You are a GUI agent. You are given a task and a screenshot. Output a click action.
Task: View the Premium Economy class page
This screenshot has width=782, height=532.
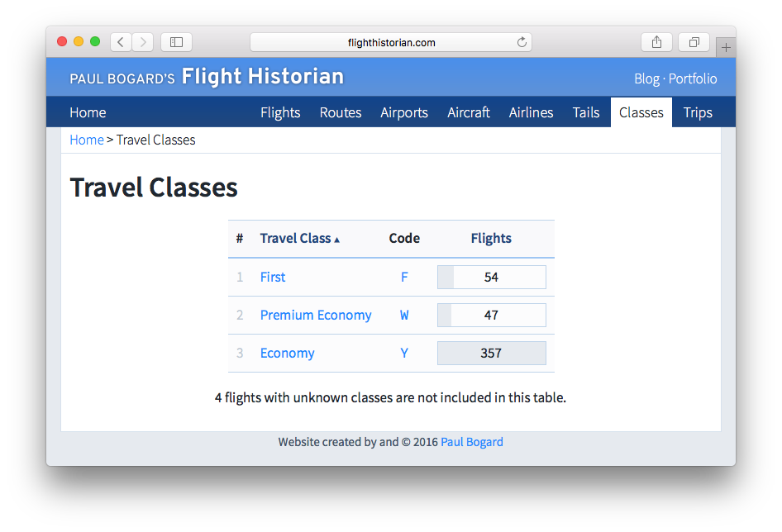click(316, 315)
